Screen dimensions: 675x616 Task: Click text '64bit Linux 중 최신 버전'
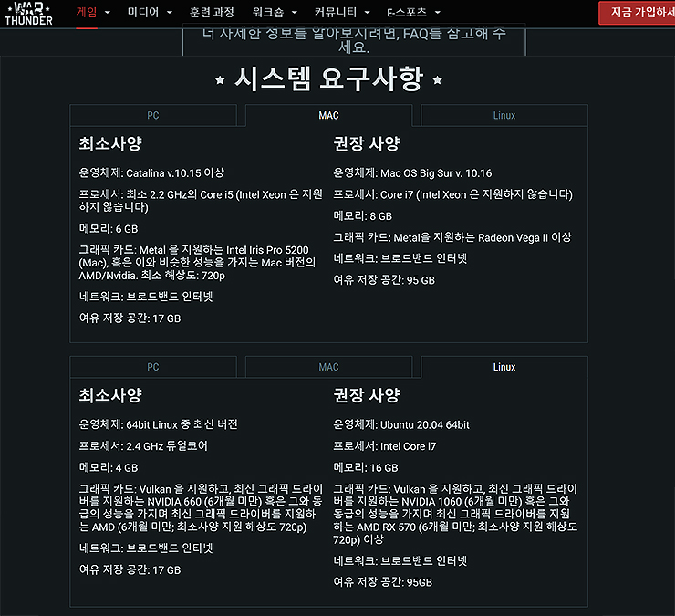point(182,424)
